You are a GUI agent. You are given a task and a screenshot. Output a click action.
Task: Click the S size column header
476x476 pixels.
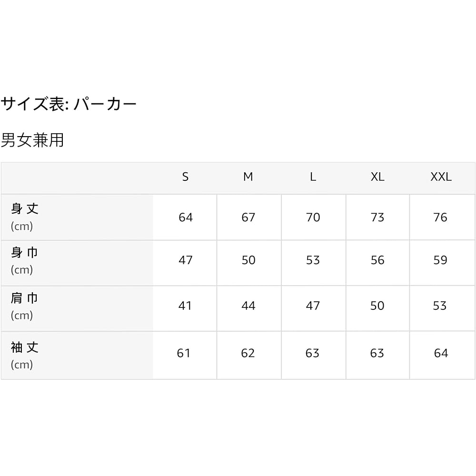185,177
